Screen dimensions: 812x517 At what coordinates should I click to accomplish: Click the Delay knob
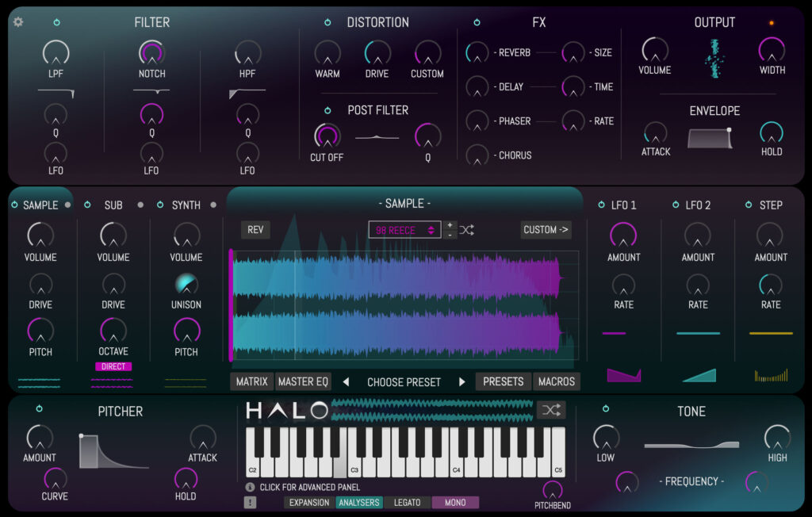point(477,87)
